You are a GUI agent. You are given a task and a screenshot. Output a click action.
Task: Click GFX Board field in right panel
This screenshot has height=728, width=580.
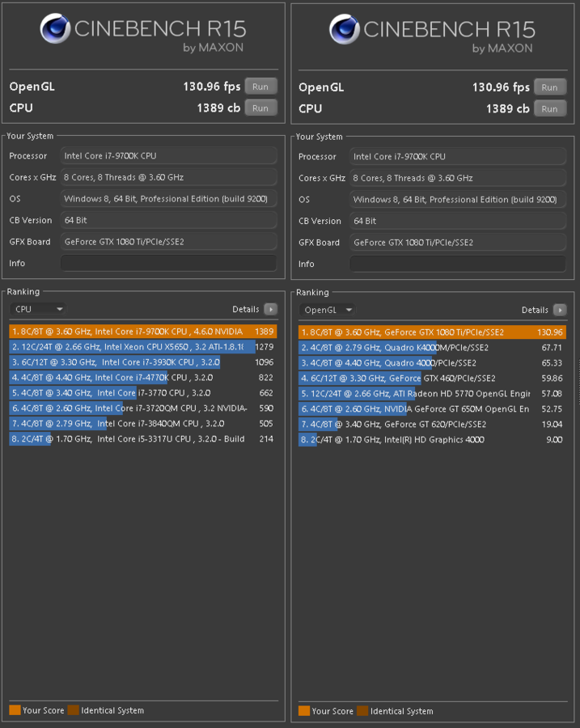click(x=458, y=243)
